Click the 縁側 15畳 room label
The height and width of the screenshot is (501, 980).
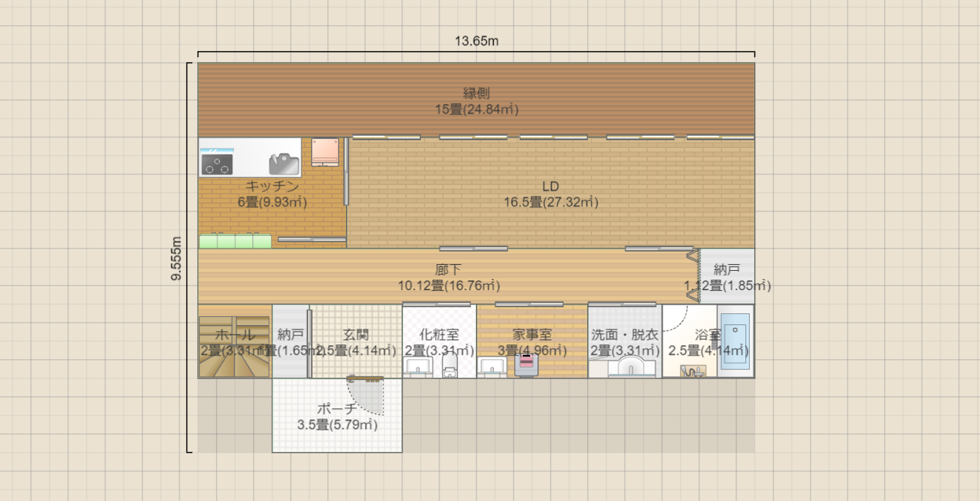[x=477, y=101]
